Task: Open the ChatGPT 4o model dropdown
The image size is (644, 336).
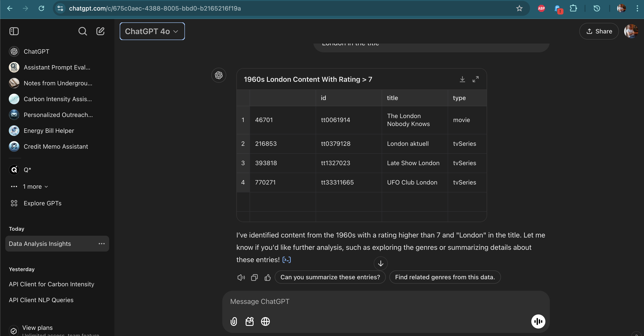Action: (x=152, y=31)
